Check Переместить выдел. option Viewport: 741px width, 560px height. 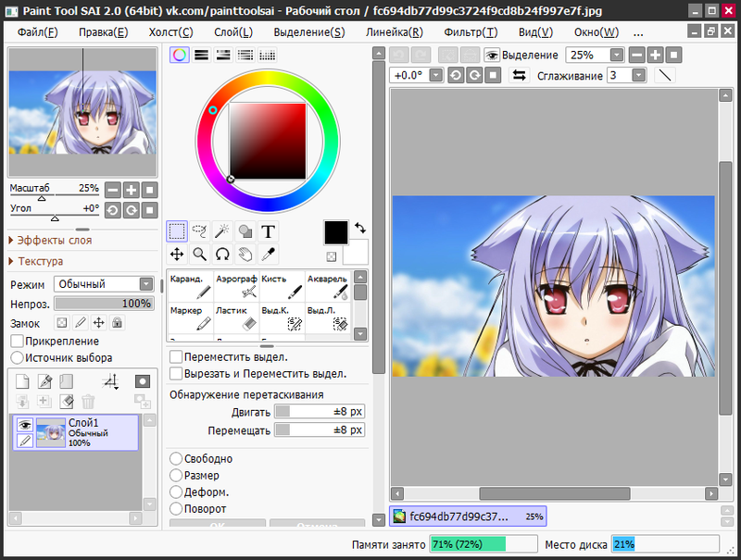coord(176,356)
